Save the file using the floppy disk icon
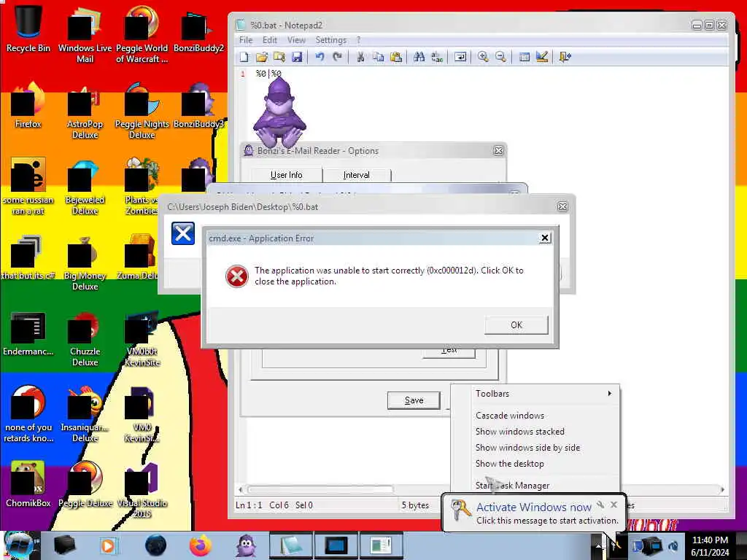Image resolution: width=747 pixels, height=560 pixels. [297, 57]
